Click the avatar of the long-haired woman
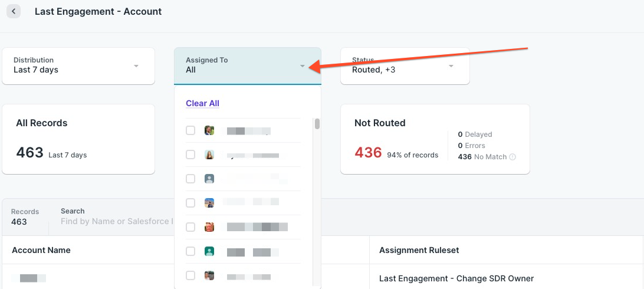Screen dimensions: 644x289 [x=209, y=155]
